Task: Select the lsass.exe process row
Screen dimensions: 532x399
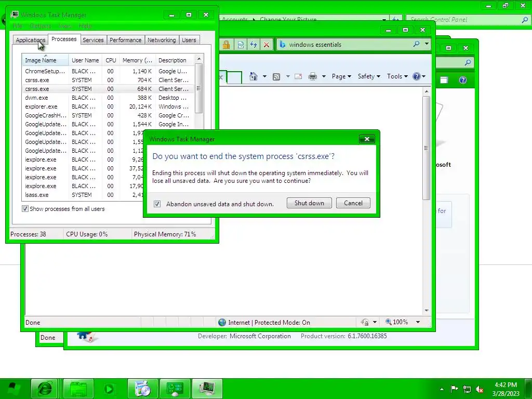Action: pos(83,195)
